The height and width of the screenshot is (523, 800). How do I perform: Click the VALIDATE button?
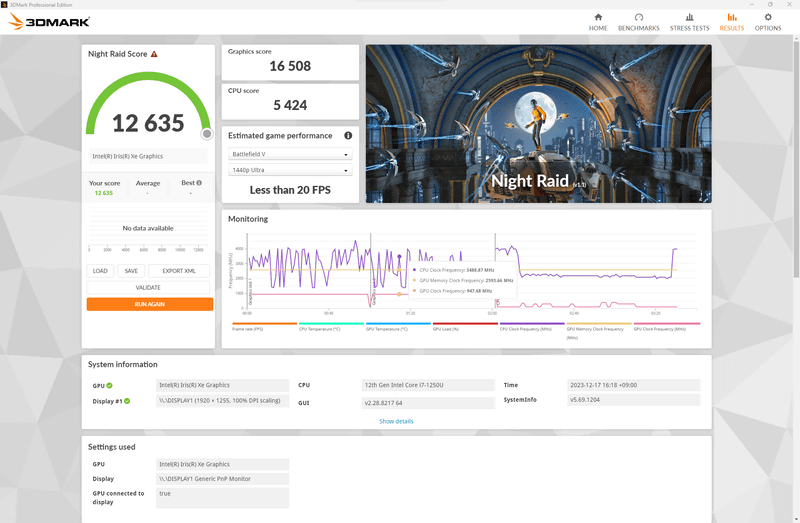148,288
